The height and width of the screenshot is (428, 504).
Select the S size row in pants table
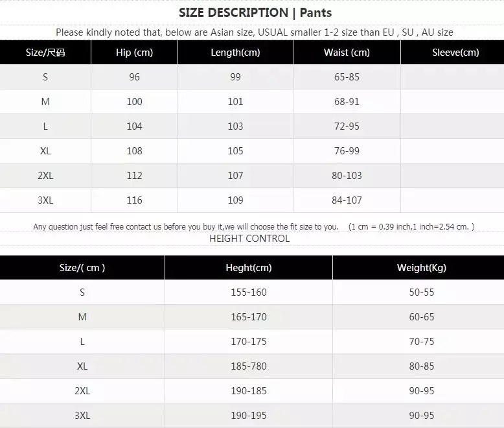252,77
